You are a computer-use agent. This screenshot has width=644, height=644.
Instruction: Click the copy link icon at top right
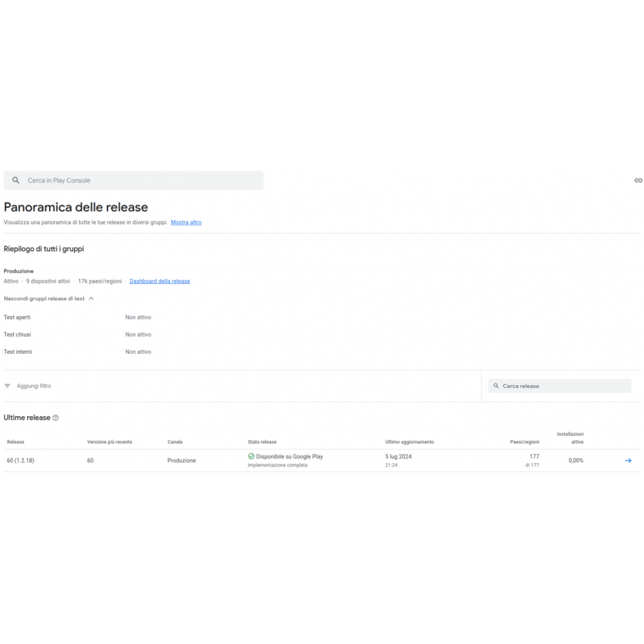[x=638, y=181]
